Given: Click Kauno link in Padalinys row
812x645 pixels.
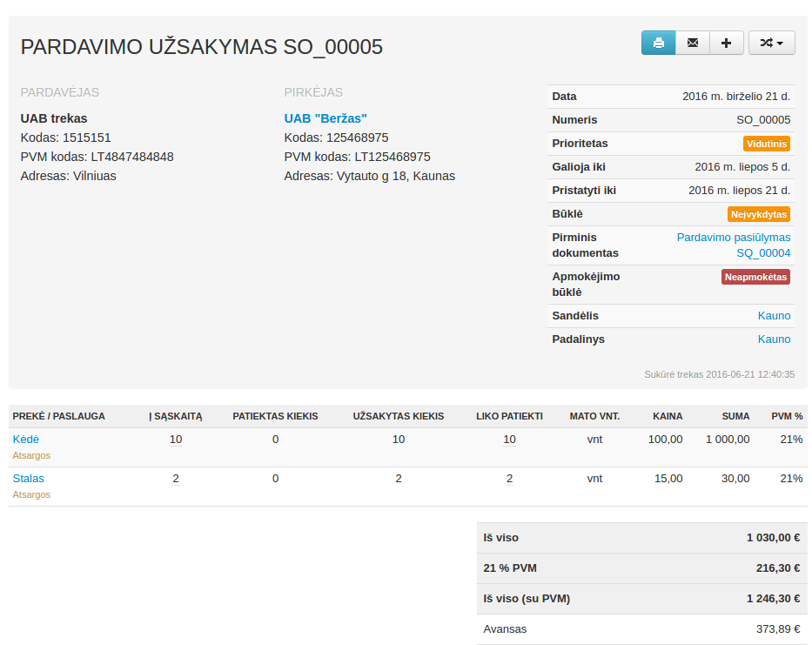Looking at the screenshot, I should pos(774,339).
